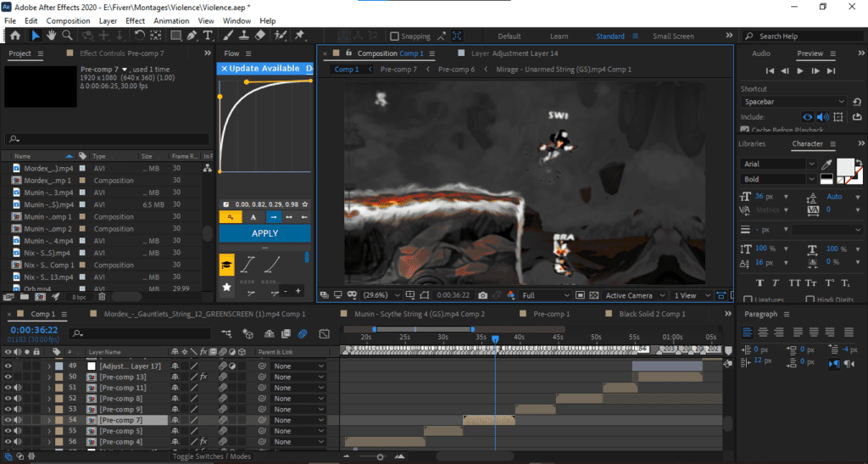868x464 pixels.
Task: Open the Spacebar shortcut dropdown
Action: click(x=793, y=102)
